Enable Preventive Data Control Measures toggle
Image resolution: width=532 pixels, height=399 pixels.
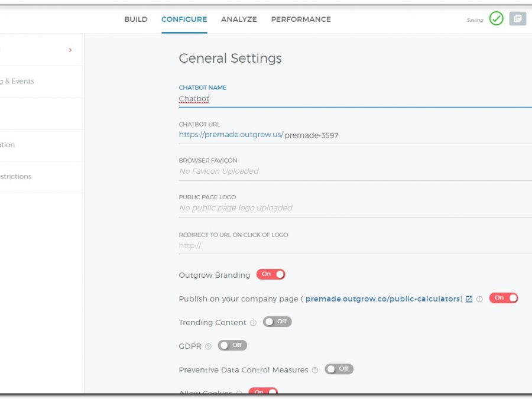[x=339, y=369]
